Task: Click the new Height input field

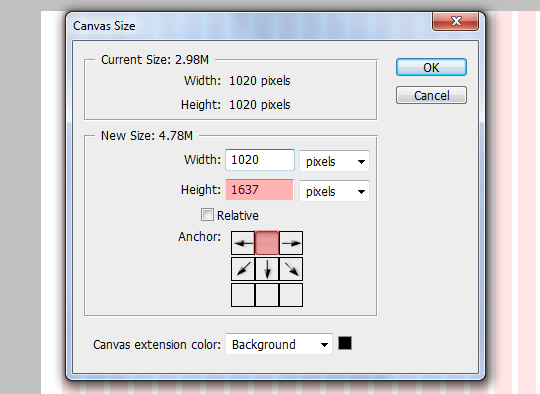Action: [x=260, y=189]
